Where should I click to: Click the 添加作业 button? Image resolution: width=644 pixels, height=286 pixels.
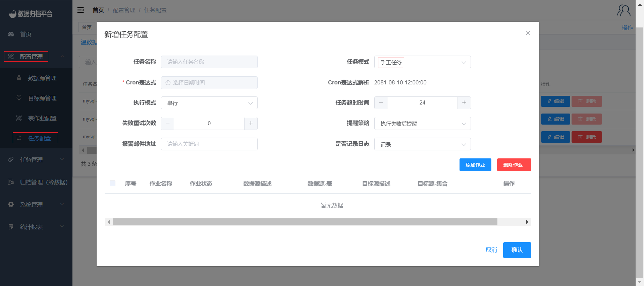click(475, 165)
